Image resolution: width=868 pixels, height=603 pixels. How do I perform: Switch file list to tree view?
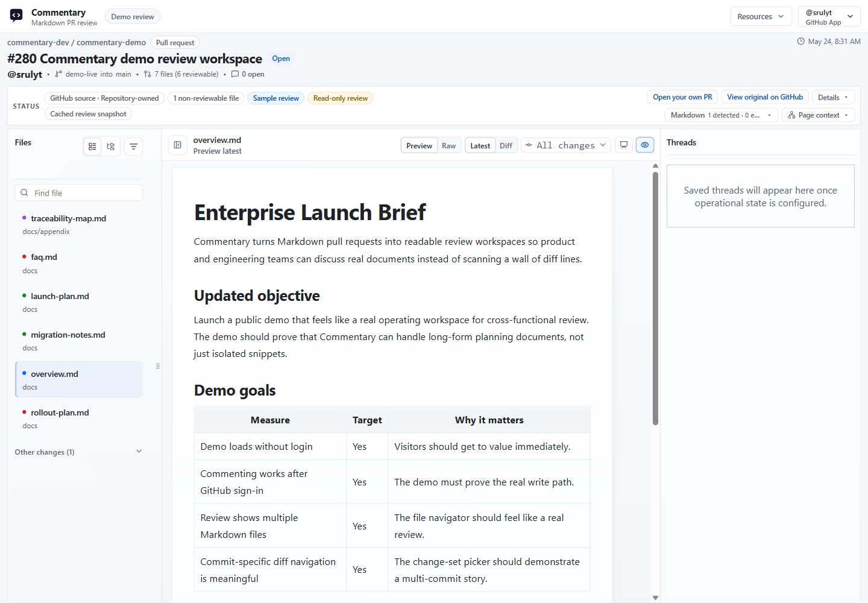[111, 147]
